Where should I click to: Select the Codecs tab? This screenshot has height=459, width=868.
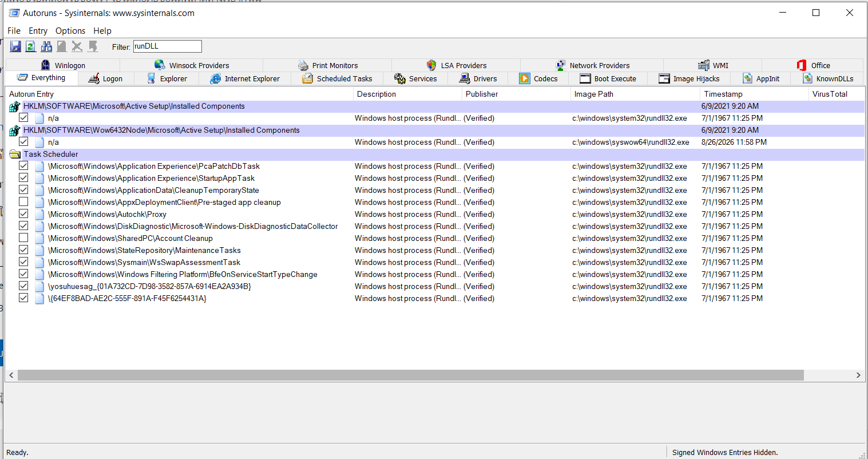point(538,79)
